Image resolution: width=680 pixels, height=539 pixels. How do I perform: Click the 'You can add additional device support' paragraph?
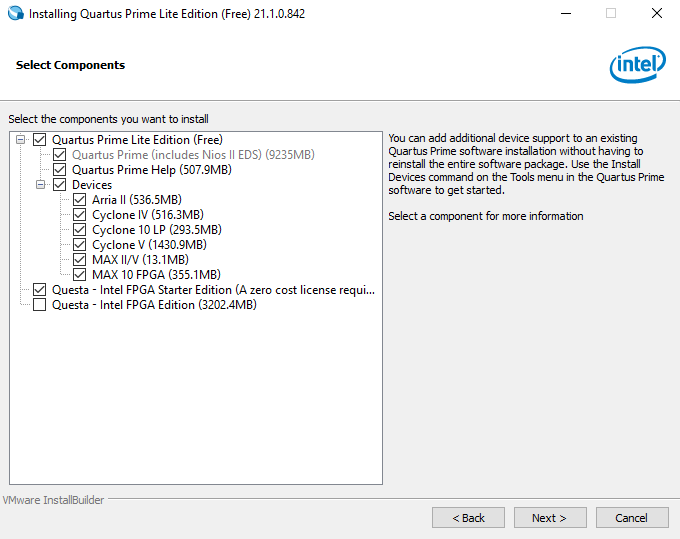526,164
